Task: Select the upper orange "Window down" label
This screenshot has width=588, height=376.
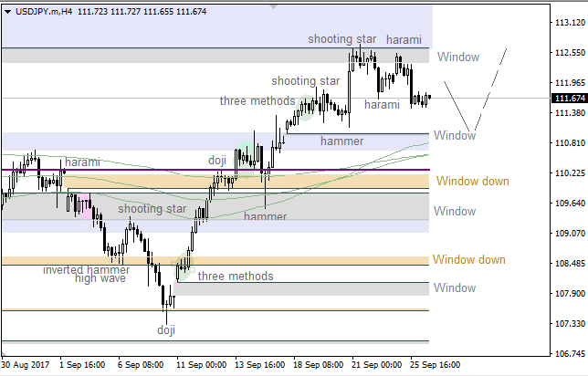Action: (472, 182)
